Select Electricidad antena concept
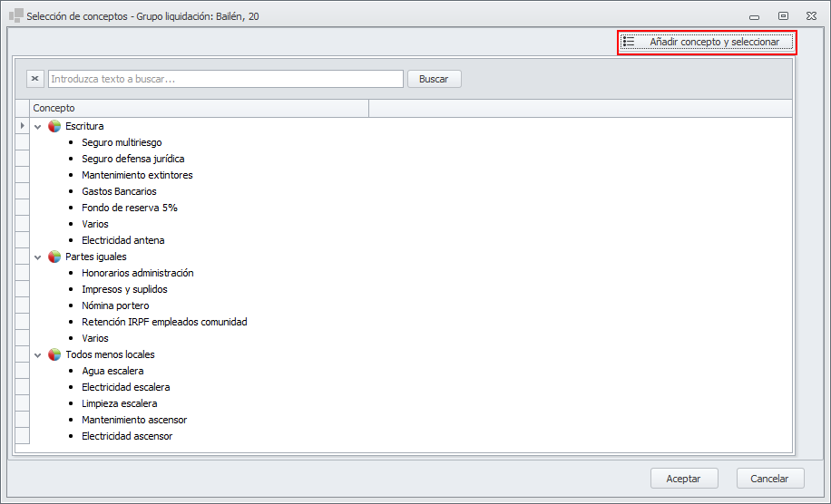831x504 pixels. [x=123, y=240]
